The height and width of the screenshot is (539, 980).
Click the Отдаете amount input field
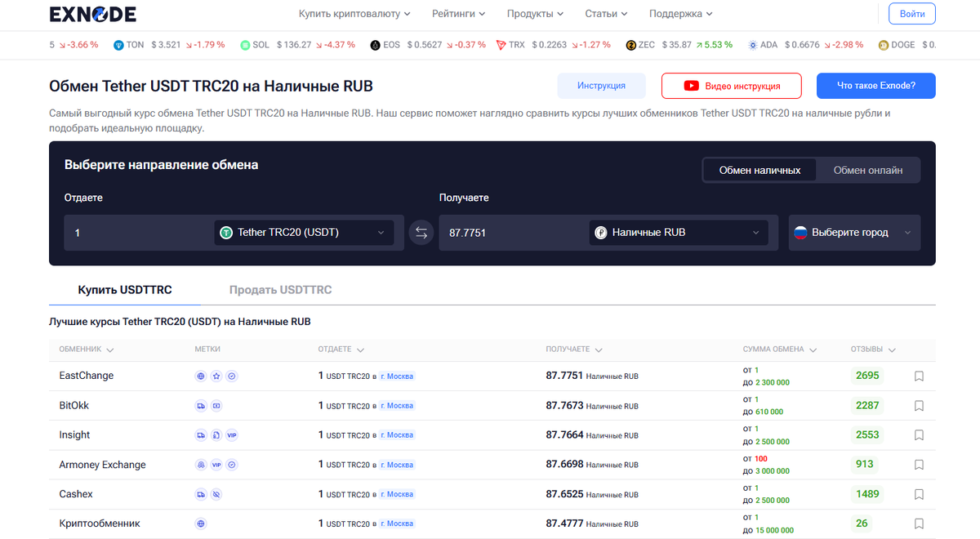click(137, 233)
